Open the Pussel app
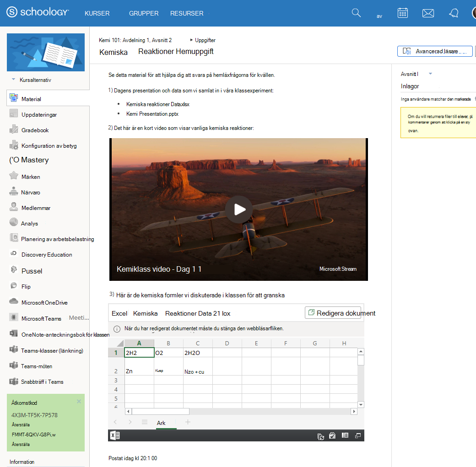Screen dimensions: 476x467 click(32, 271)
